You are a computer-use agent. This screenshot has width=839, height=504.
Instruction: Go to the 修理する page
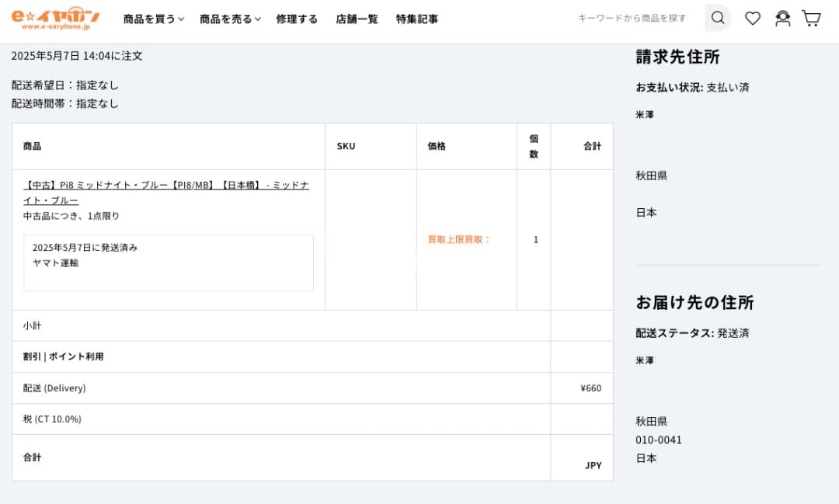297,19
